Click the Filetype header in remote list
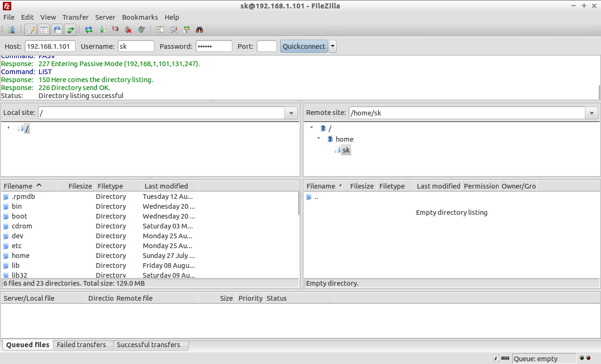Image resolution: width=601 pixels, height=364 pixels. tap(395, 186)
